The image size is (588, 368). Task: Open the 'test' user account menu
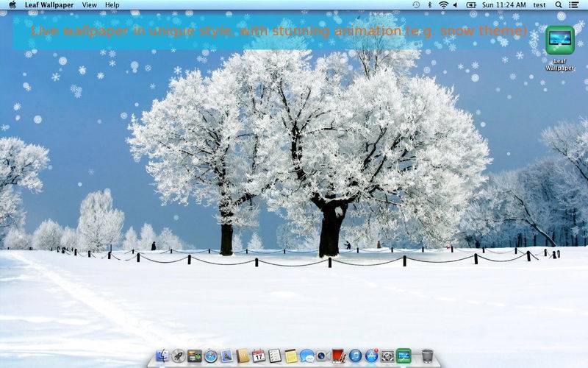click(539, 5)
